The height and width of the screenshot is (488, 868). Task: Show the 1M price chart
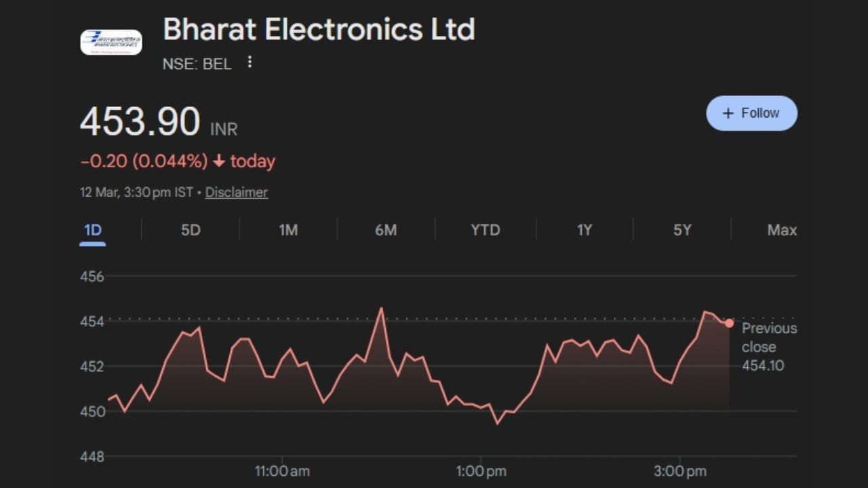(x=288, y=230)
